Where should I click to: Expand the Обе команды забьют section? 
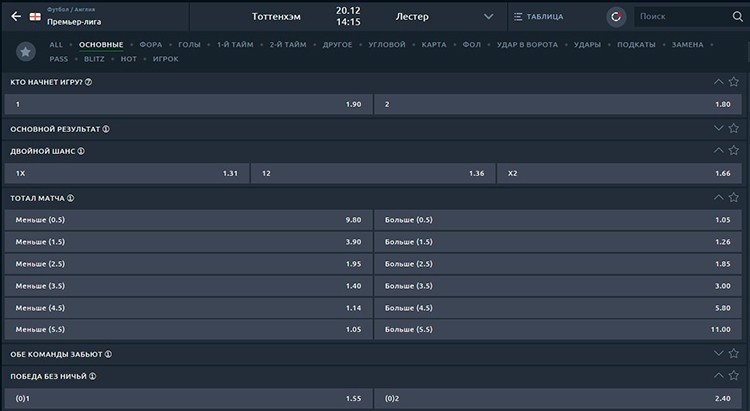pos(718,354)
